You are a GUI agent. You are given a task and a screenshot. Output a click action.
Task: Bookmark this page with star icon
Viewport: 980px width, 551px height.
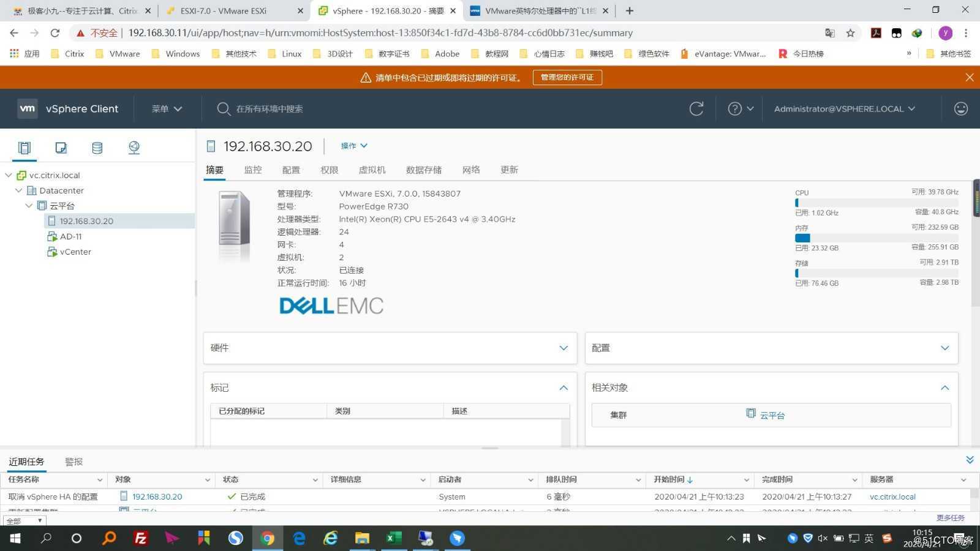coord(850,33)
